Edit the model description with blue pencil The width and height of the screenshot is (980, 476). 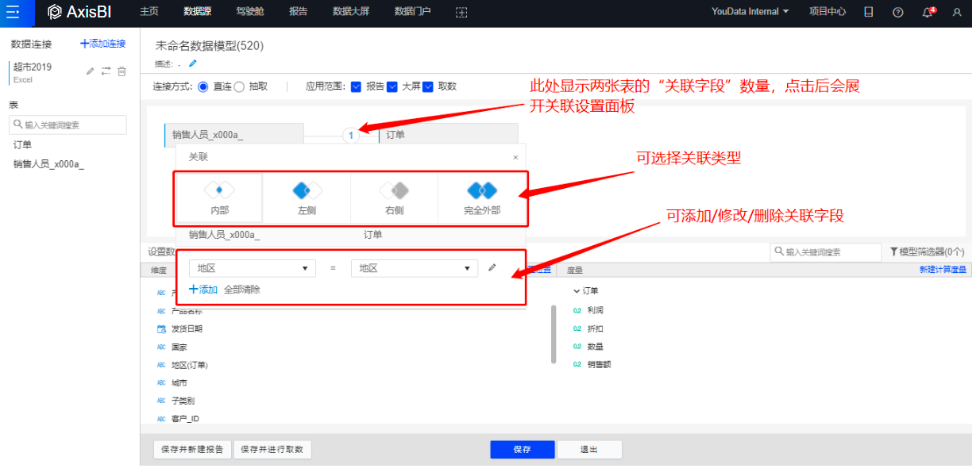[x=192, y=63]
